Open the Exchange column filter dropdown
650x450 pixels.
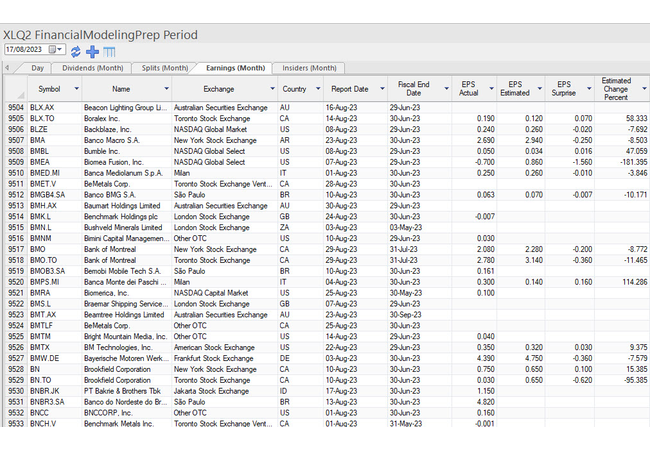click(272, 89)
